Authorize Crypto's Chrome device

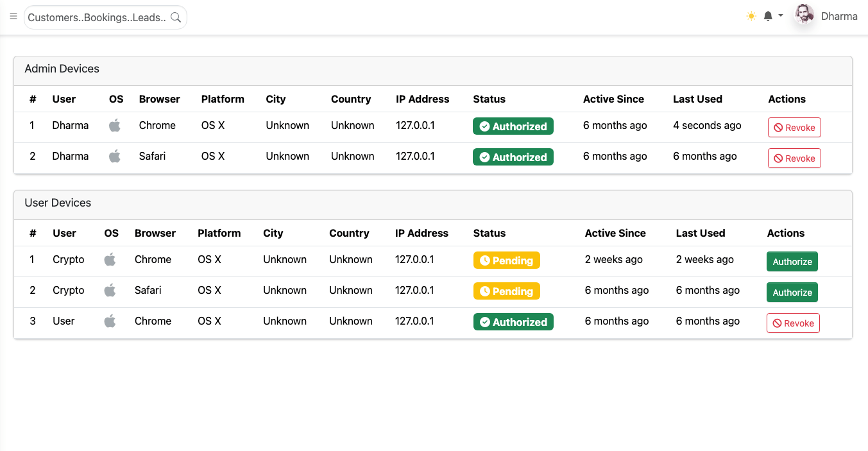(x=792, y=262)
